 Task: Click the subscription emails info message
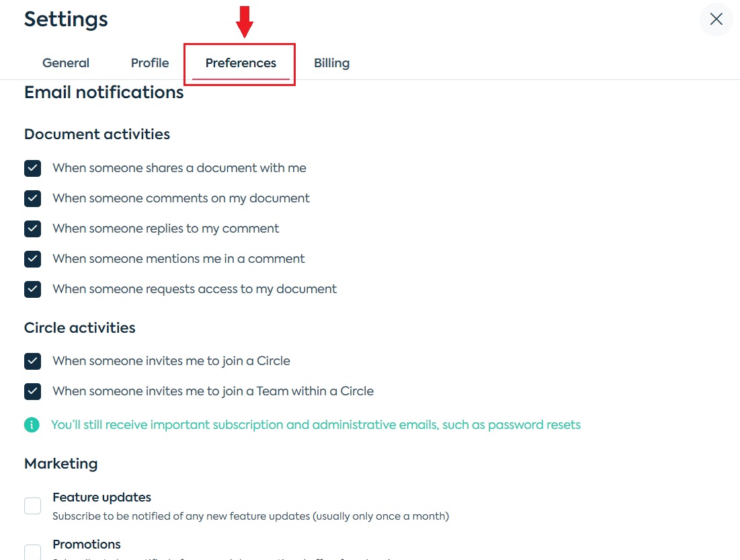click(x=316, y=425)
